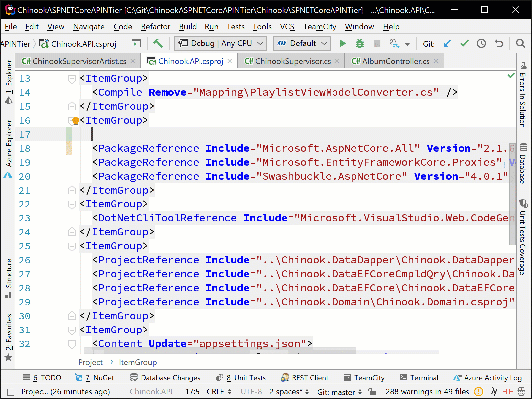Open run options dropdown arrow
Screen dimensions: 532x399
[407, 44]
